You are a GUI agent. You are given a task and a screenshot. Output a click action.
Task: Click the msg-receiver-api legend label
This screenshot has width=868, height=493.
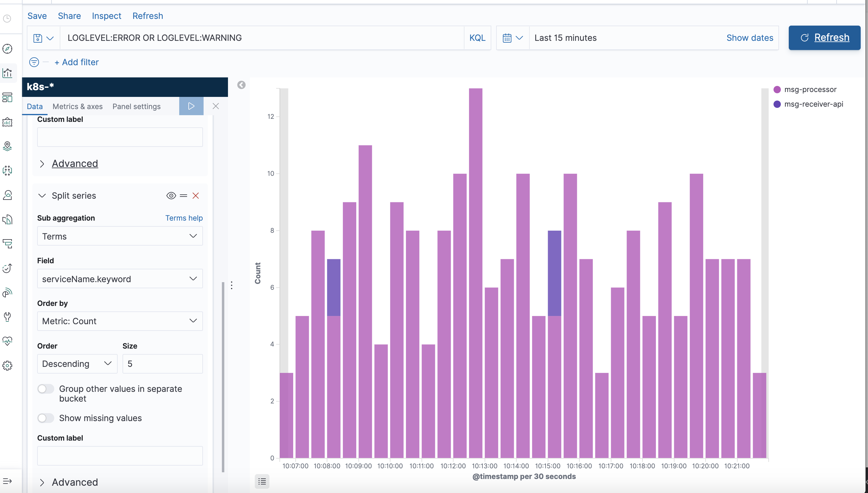[x=814, y=104]
